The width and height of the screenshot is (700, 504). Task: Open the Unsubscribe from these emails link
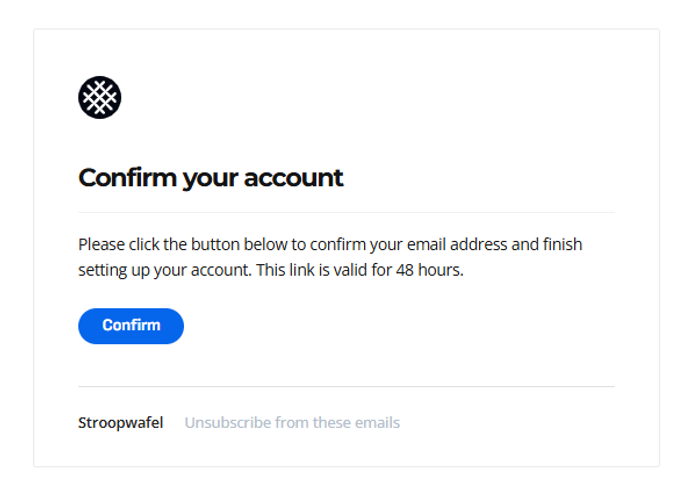(x=292, y=422)
